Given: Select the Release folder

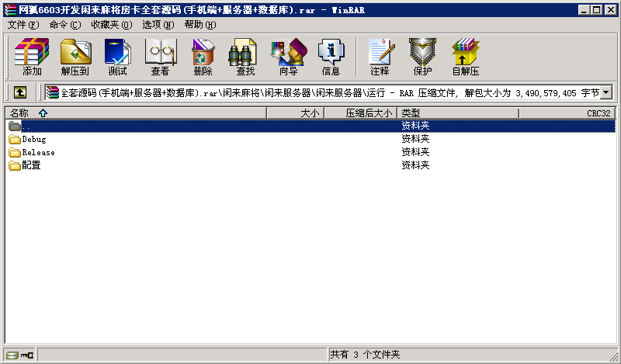Looking at the screenshot, I should tap(38, 152).
